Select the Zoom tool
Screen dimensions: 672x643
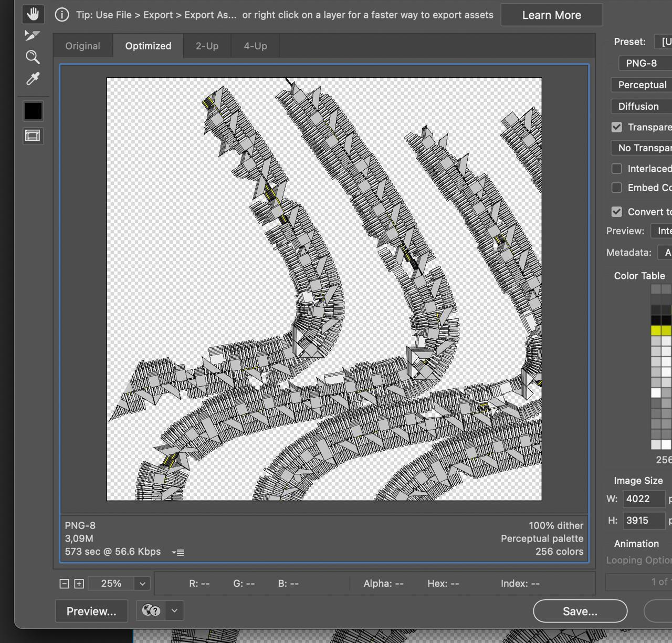tap(33, 57)
